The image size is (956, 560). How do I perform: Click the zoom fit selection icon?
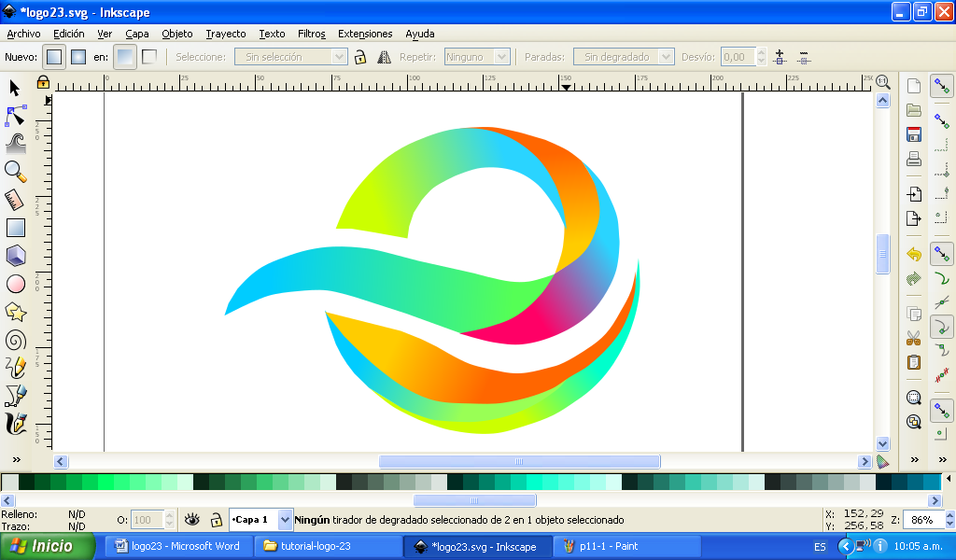pyautogui.click(x=913, y=398)
